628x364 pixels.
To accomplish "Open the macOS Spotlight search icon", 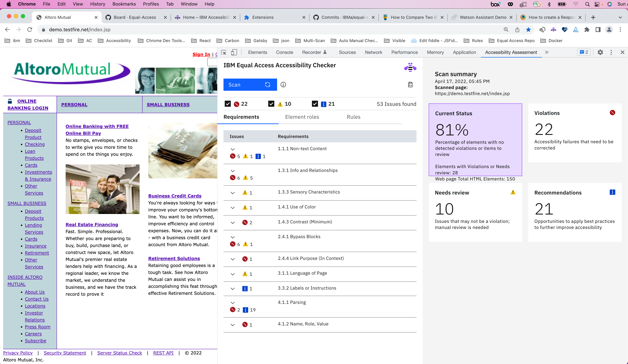I will [x=587, y=4].
